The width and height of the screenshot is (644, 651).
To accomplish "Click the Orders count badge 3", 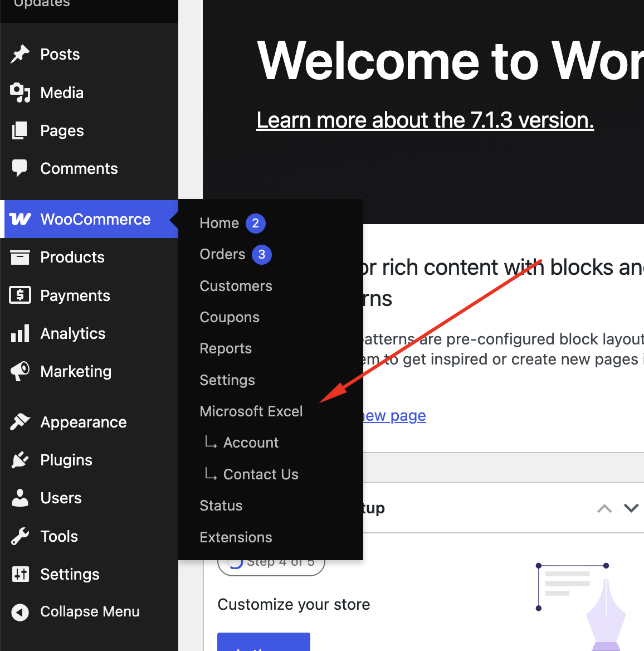I will click(262, 255).
